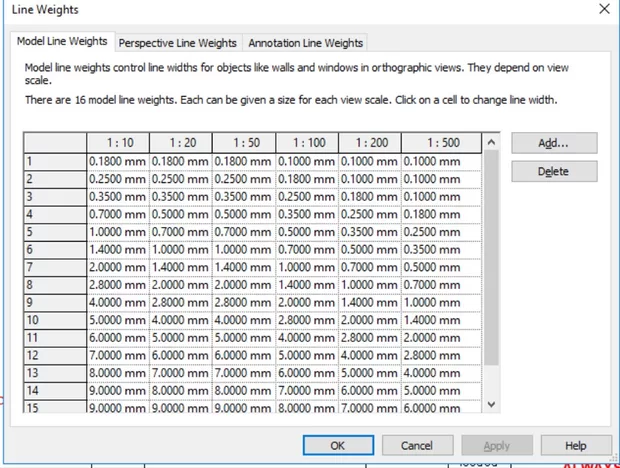Screen dimensions: 620x468
Task: Select row header 1
Action: [55, 162]
